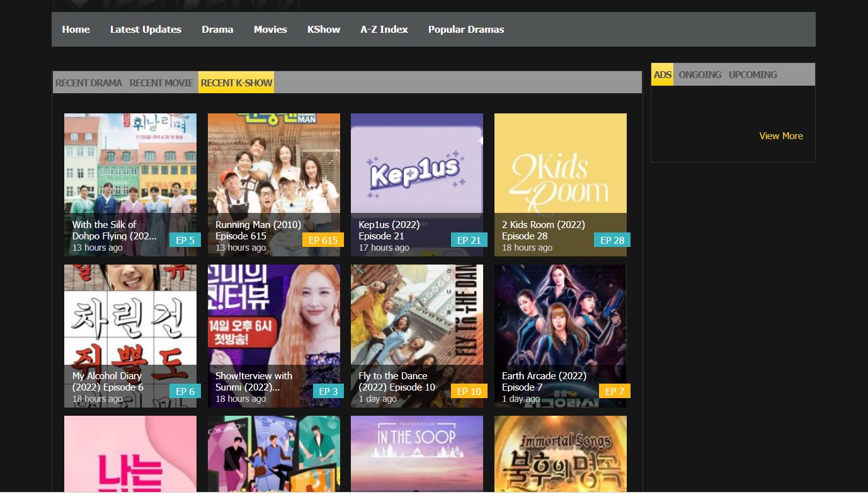This screenshot has height=497, width=868.
Task: Click the EP 615 badge
Action: 323,240
